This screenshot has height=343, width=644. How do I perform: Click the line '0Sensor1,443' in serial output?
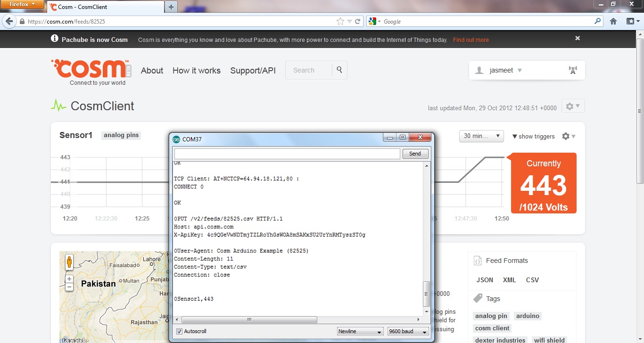tap(194, 299)
